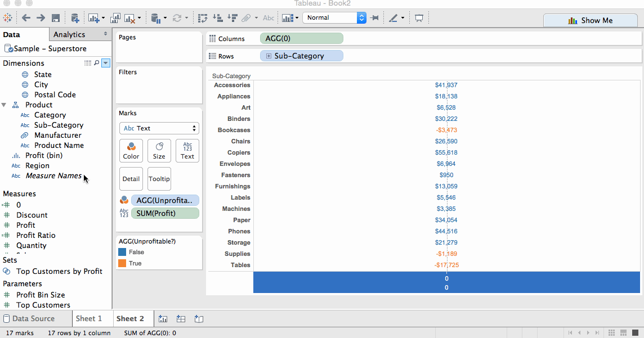Open the Tooltip marks card
Viewport: 644px width, 338px height.
(159, 179)
